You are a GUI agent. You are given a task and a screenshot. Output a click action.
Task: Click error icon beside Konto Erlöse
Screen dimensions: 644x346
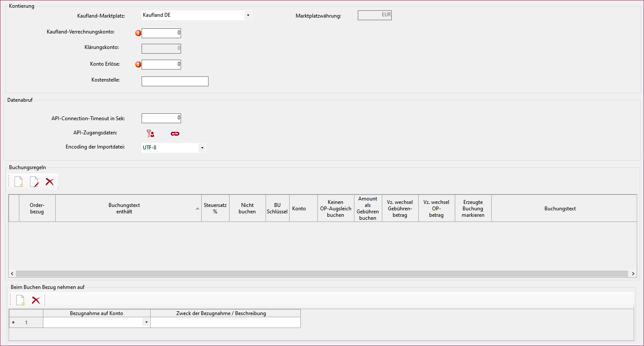point(138,64)
